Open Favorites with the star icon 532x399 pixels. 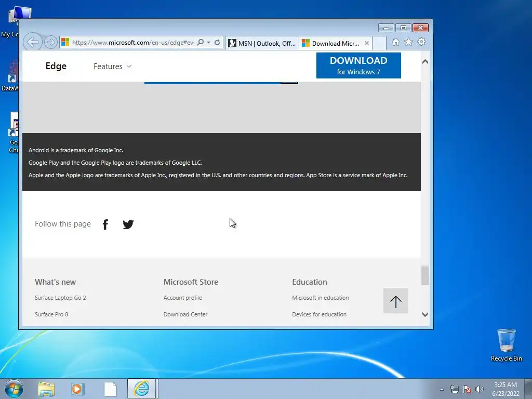(408, 42)
